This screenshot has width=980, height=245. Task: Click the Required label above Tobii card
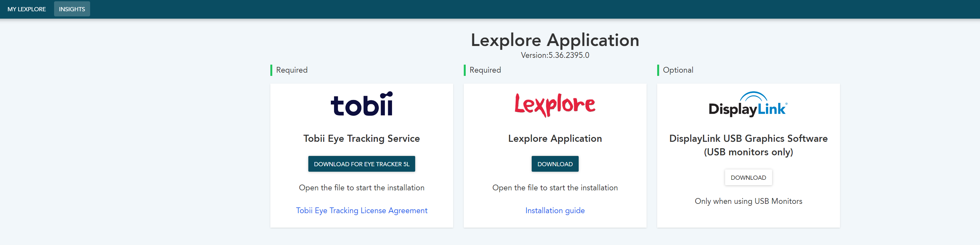[x=292, y=70]
